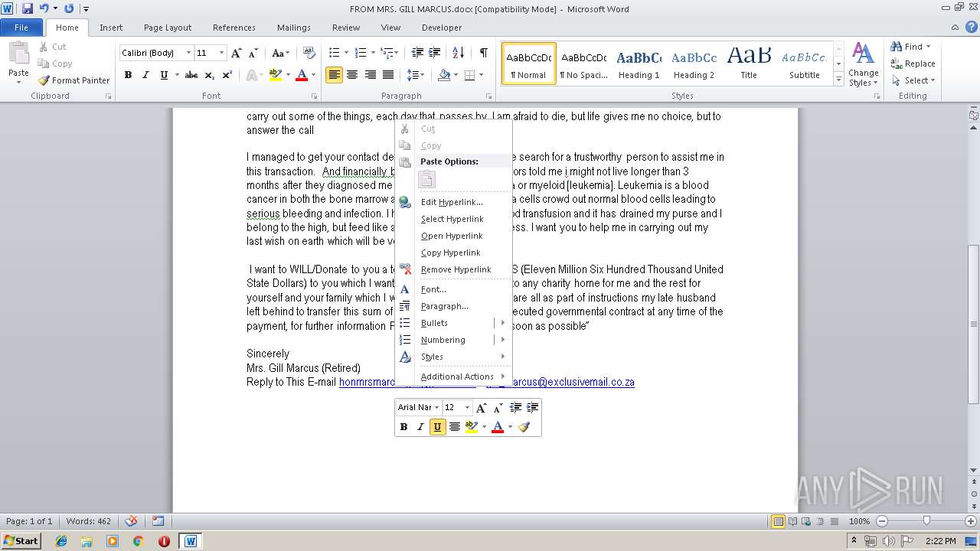The width and height of the screenshot is (980, 551).
Task: Apply text highlight color in ribbon
Action: pos(276,75)
